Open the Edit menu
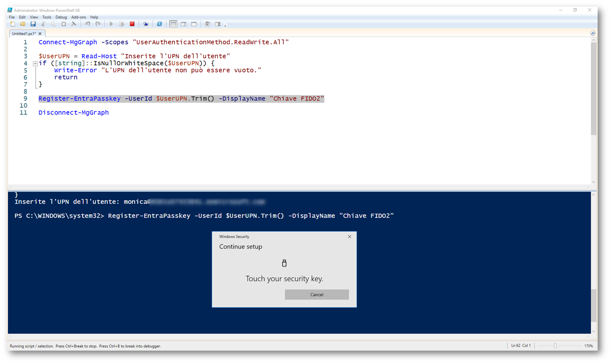Image resolution: width=611 pixels, height=364 pixels. (x=22, y=17)
